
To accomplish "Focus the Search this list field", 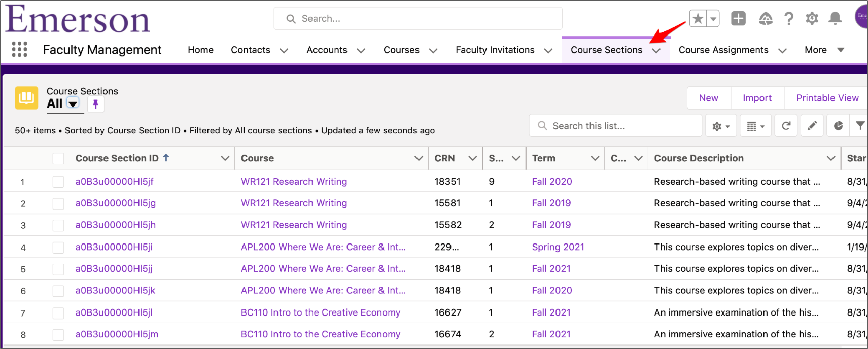I will click(x=615, y=126).
